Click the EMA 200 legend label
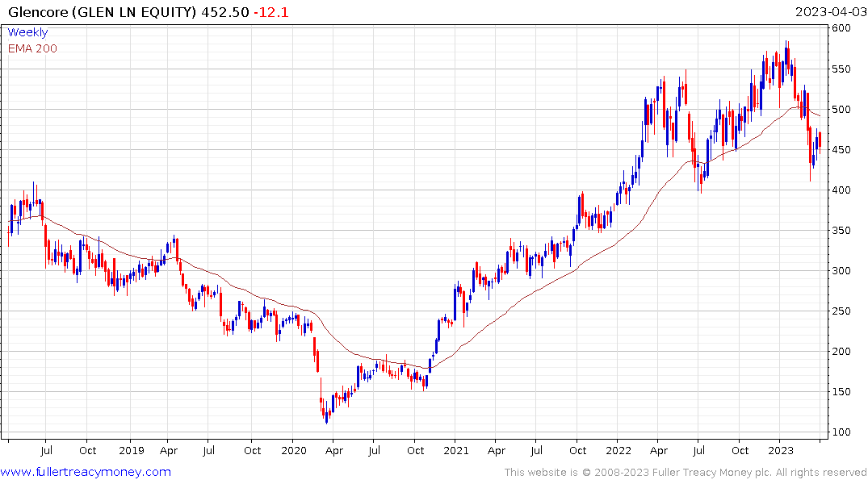This screenshot has height=484, width=868. (x=32, y=48)
